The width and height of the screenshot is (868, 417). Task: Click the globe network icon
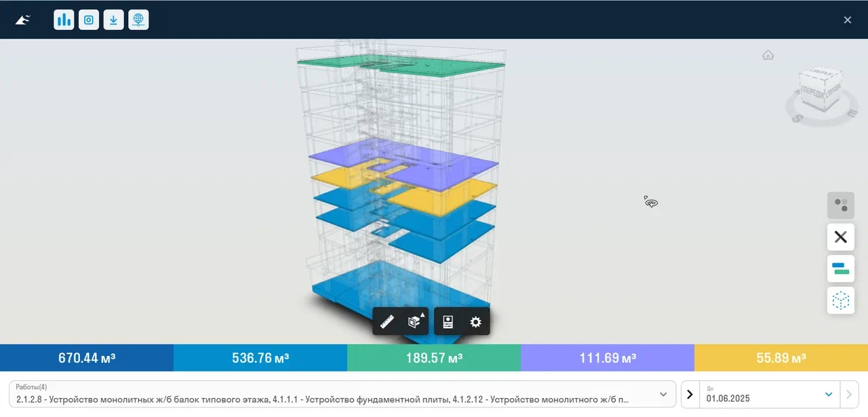click(x=138, y=20)
